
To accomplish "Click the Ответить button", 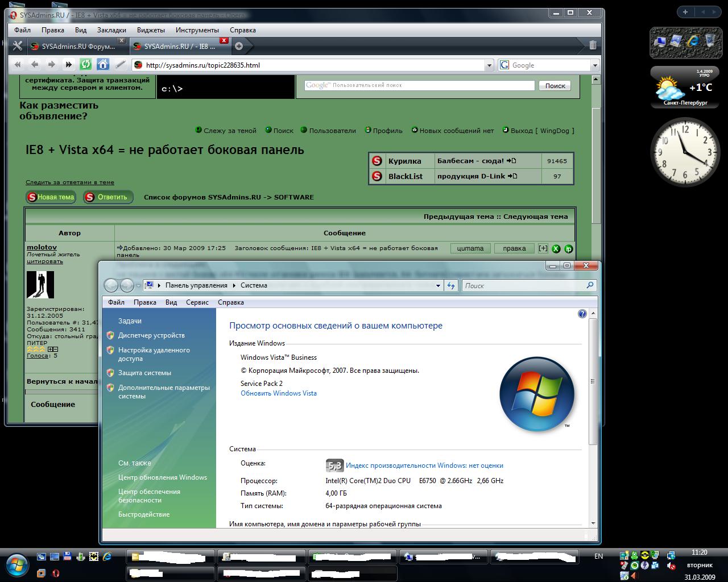I will coord(108,197).
